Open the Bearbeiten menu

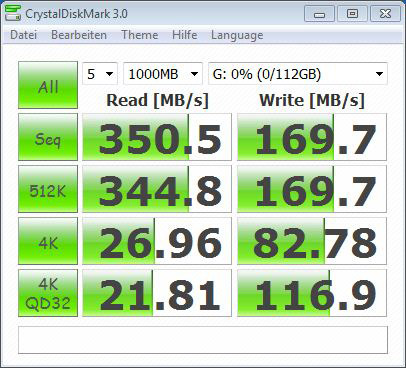[79, 35]
